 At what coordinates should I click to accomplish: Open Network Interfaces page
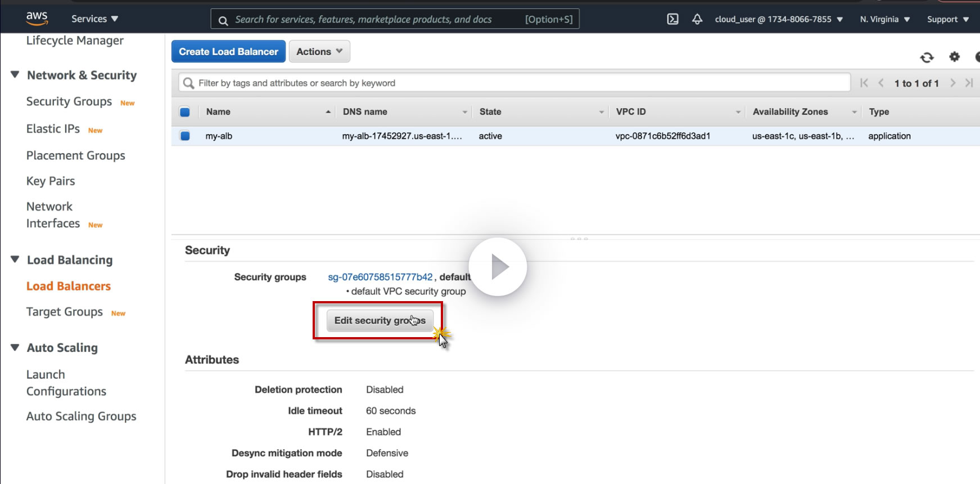[53, 215]
